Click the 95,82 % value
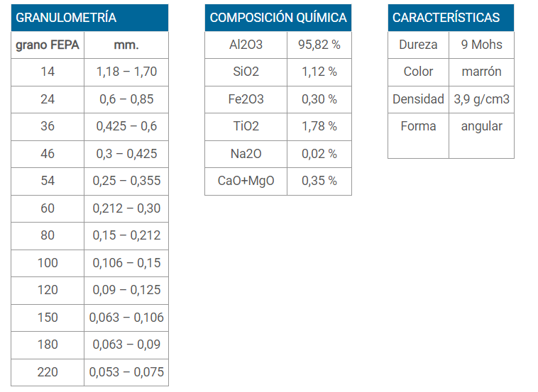Image resolution: width=538 pixels, height=392 pixels. [319, 45]
